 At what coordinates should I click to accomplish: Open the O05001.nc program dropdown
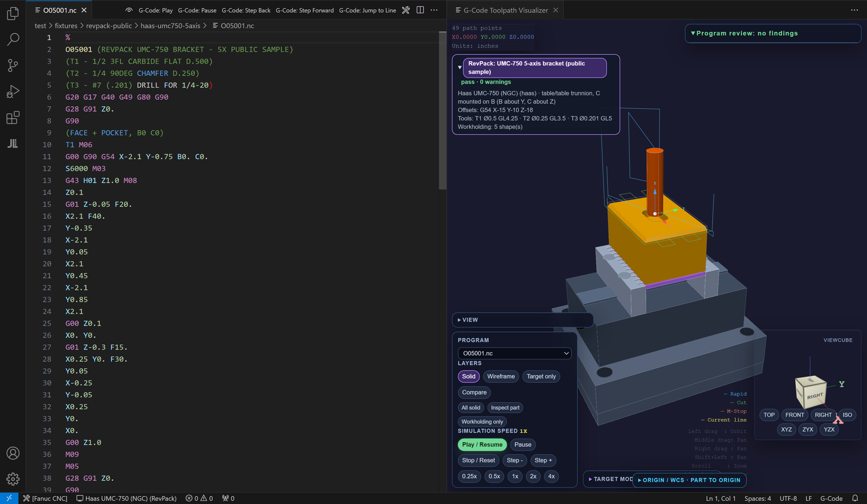click(x=514, y=353)
